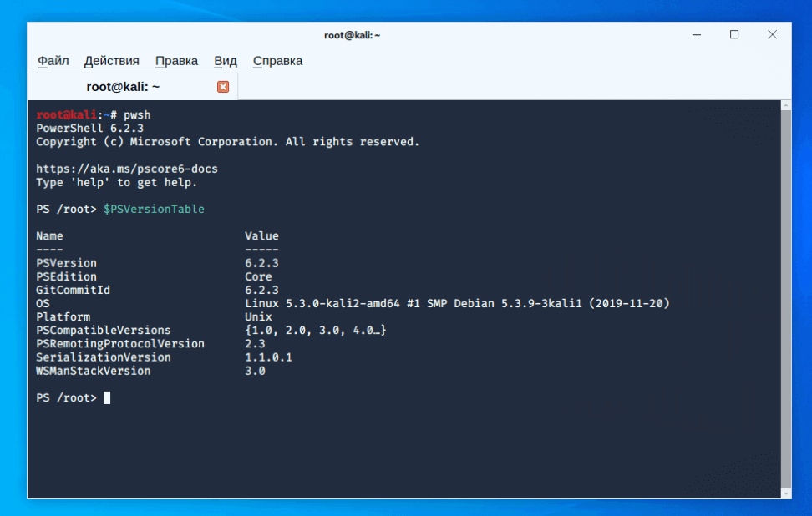The height and width of the screenshot is (516, 812).
Task: Maximize the terminal window
Action: coord(734,34)
